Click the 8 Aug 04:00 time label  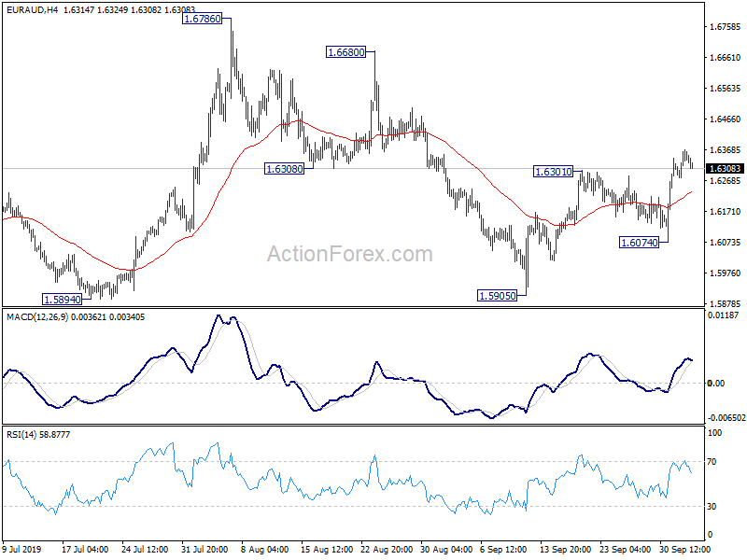[265, 550]
